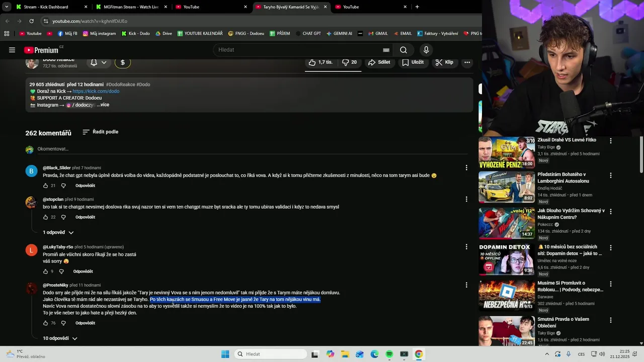Open the #DodoReakce hashtag
The image size is (644, 362).
[x=120, y=84]
